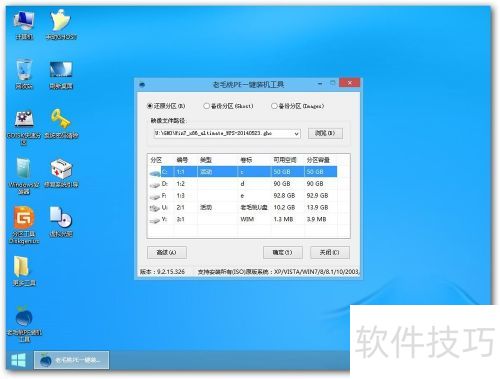Click the 92.9 GB capacity cell
Screen dimensions: 500x379
coord(317,196)
